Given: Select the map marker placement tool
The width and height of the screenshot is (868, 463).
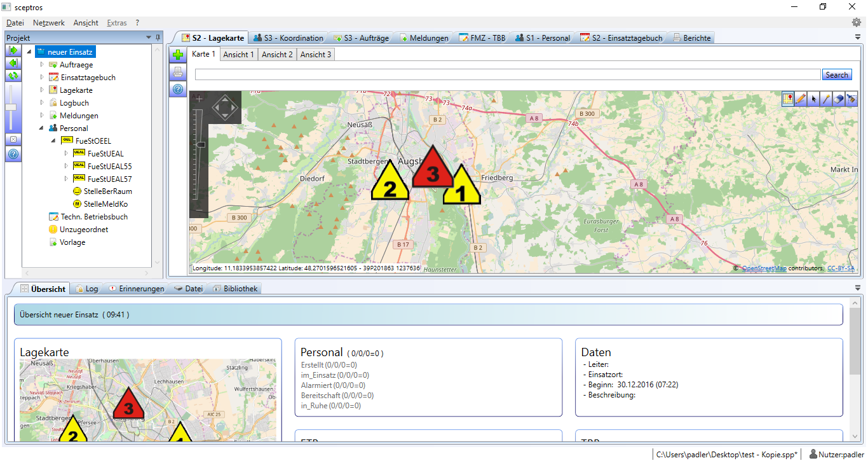Looking at the screenshot, I should pos(789,99).
